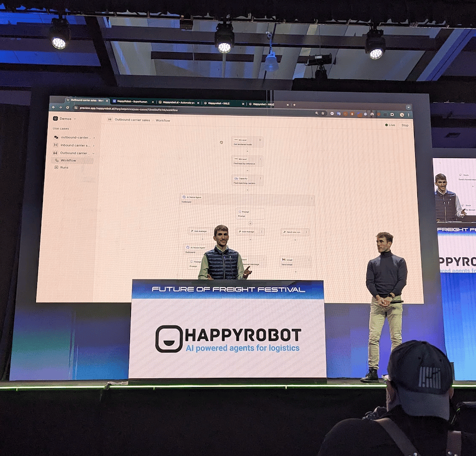The height and width of the screenshot is (456, 476).
Task: Reload the page
Action: coord(67,107)
